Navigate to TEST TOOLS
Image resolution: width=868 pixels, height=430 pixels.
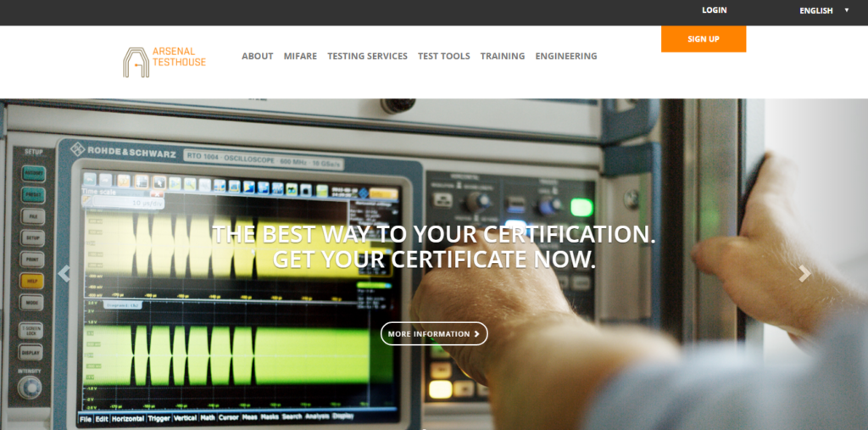pos(443,56)
